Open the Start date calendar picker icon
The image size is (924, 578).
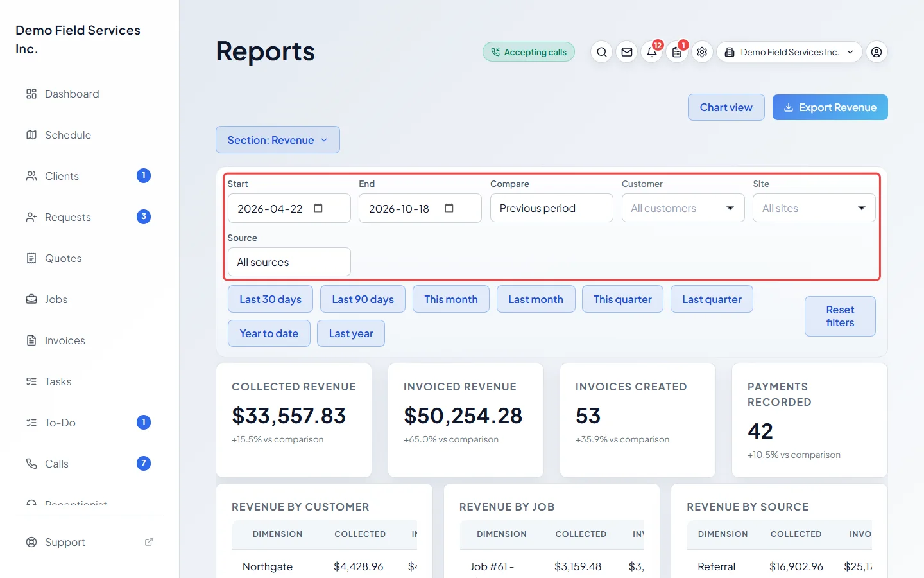(318, 208)
